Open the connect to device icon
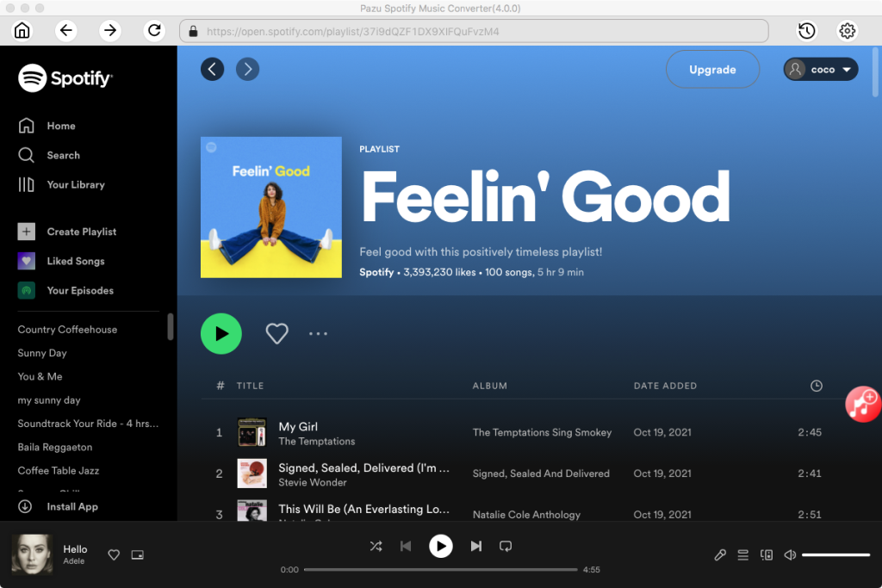 point(766,555)
